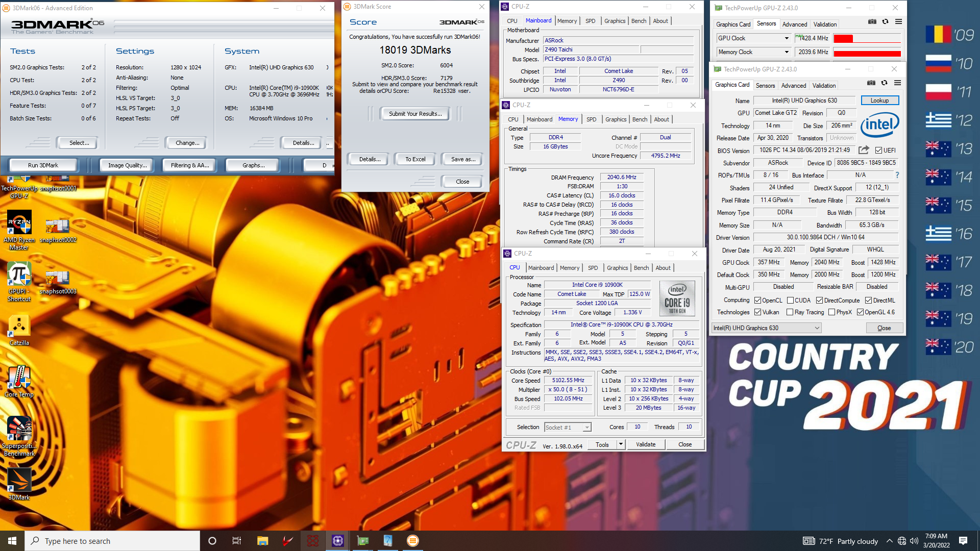Click the BIOS share/export icon in GPU-Z

click(x=864, y=150)
